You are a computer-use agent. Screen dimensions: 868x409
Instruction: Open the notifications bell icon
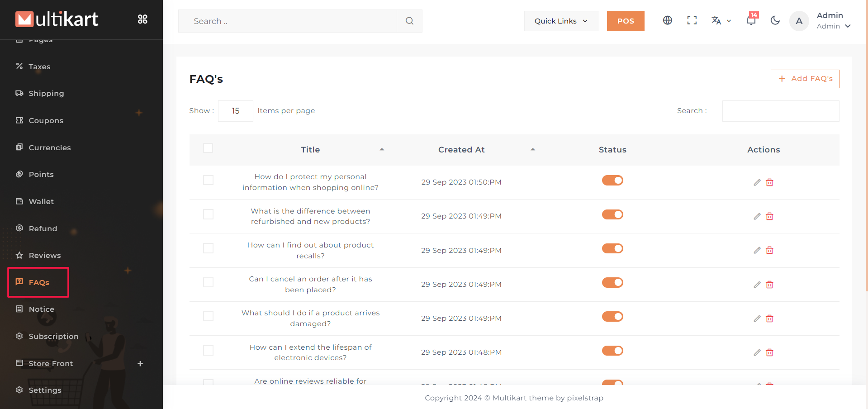click(x=751, y=20)
